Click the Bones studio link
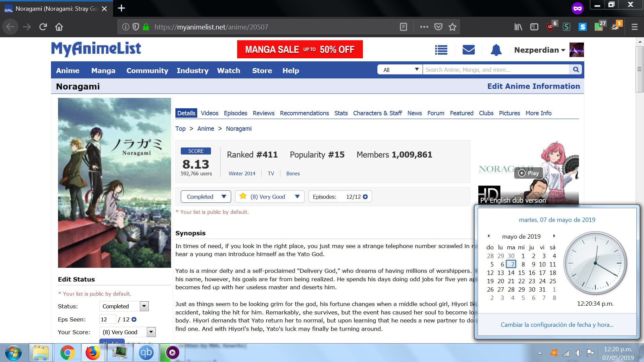The height and width of the screenshot is (362, 644). tap(293, 174)
